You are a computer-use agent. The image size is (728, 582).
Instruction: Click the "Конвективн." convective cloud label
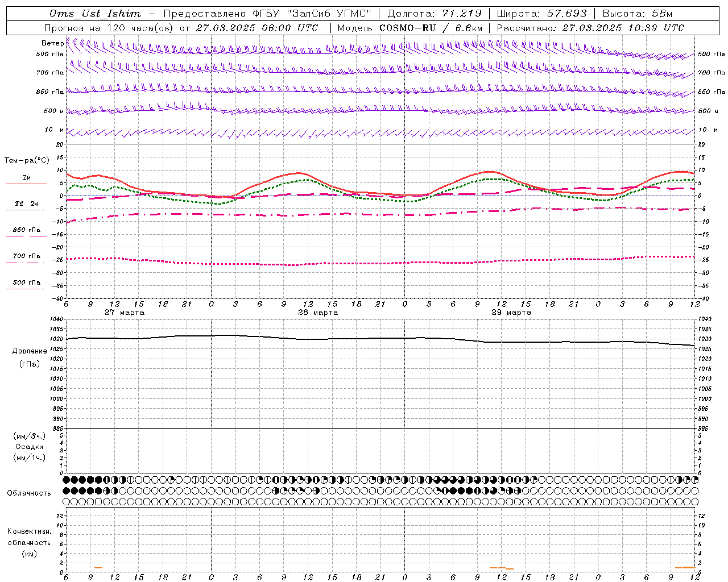30,531
